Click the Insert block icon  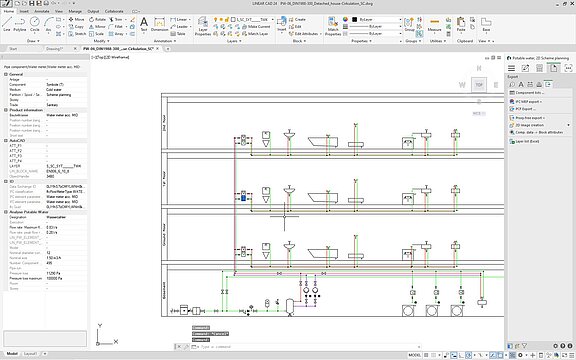click(281, 24)
